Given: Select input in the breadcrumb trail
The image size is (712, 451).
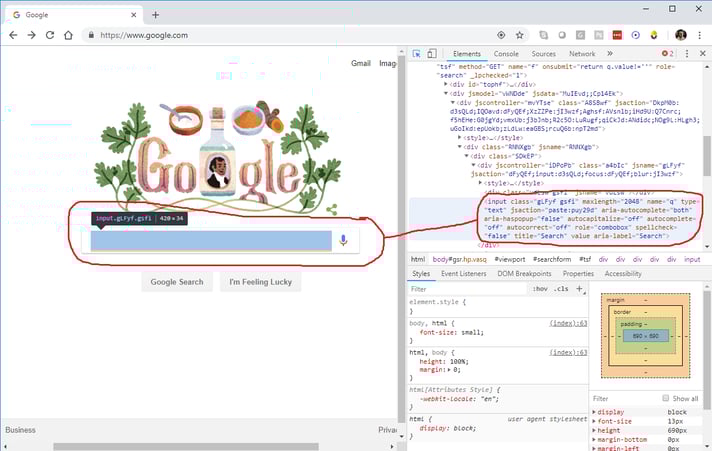Looking at the screenshot, I should 692,259.
